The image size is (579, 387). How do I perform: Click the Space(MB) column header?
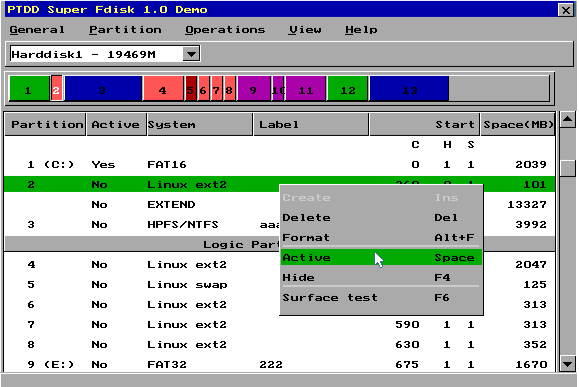[518, 124]
